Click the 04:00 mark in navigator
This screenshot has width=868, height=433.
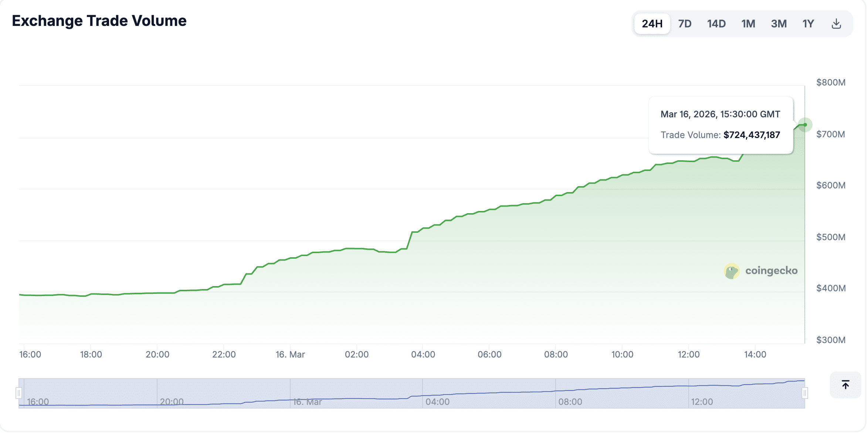[437, 402]
